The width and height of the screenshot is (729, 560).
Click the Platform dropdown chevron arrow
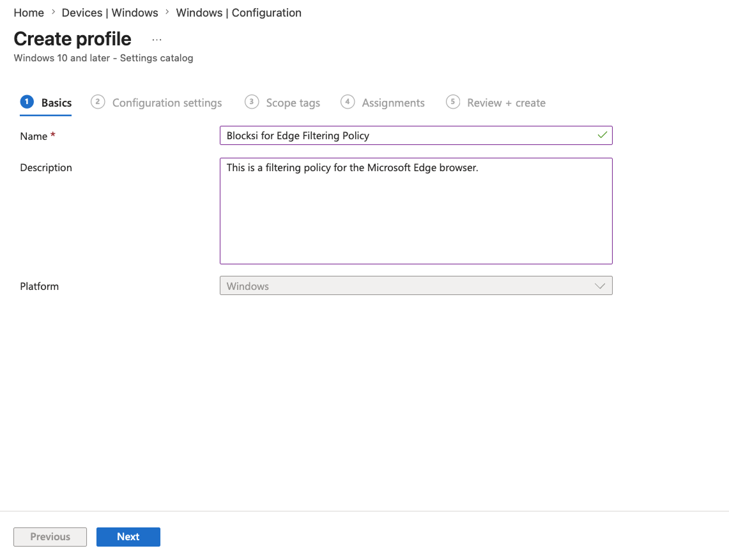600,286
